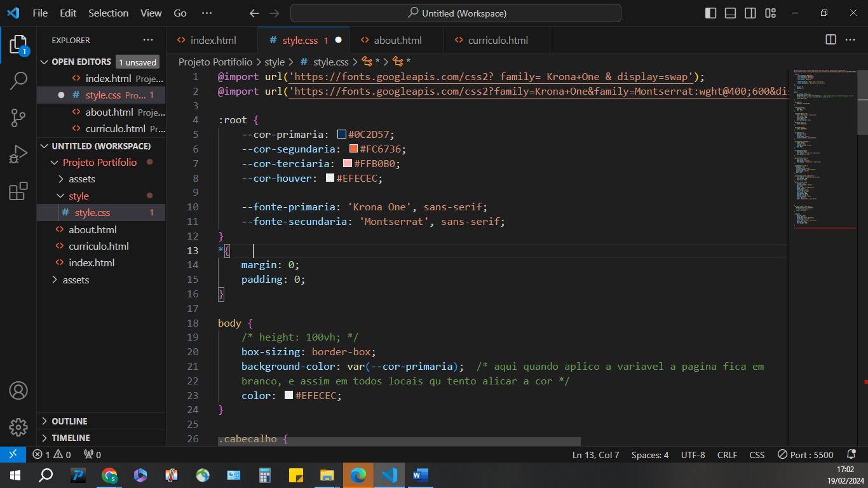Click the Customize Layout icon
The height and width of the screenshot is (488, 868).
pos(771,13)
